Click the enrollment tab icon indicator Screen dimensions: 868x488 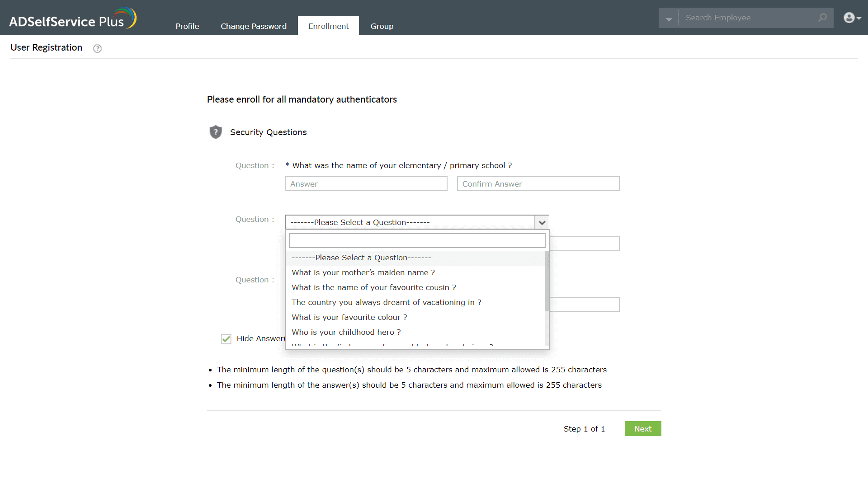[x=329, y=26]
